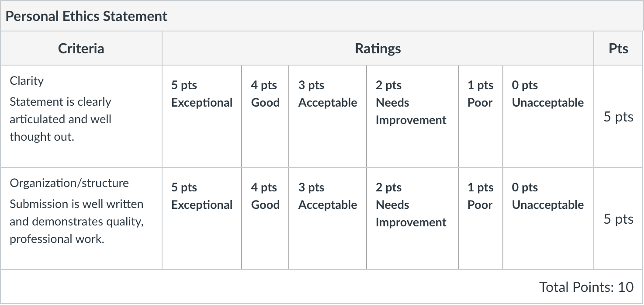Select Exceptional 5 pts for Organization/structure
Image resolution: width=644 pixels, height=305 pixels.
tap(202, 218)
